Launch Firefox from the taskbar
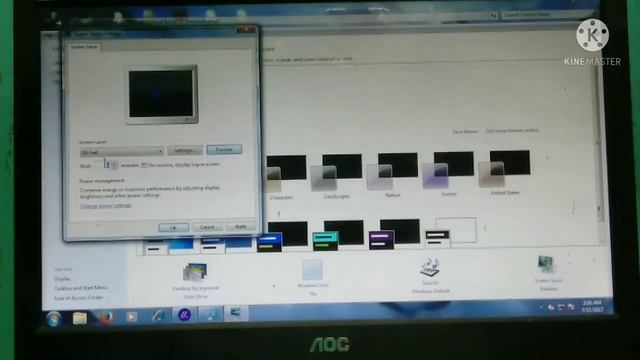This screenshot has width=640, height=360. 106,317
